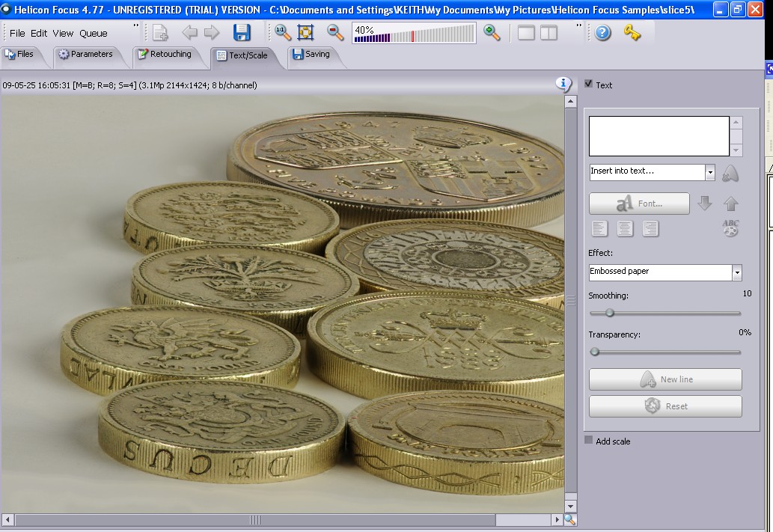Open the View menu
The width and height of the screenshot is (773, 532).
click(x=63, y=33)
